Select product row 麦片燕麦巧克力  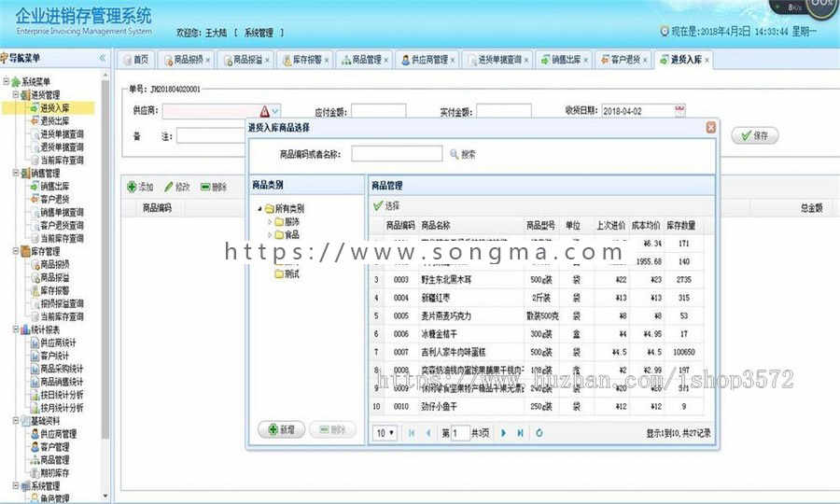click(x=537, y=316)
